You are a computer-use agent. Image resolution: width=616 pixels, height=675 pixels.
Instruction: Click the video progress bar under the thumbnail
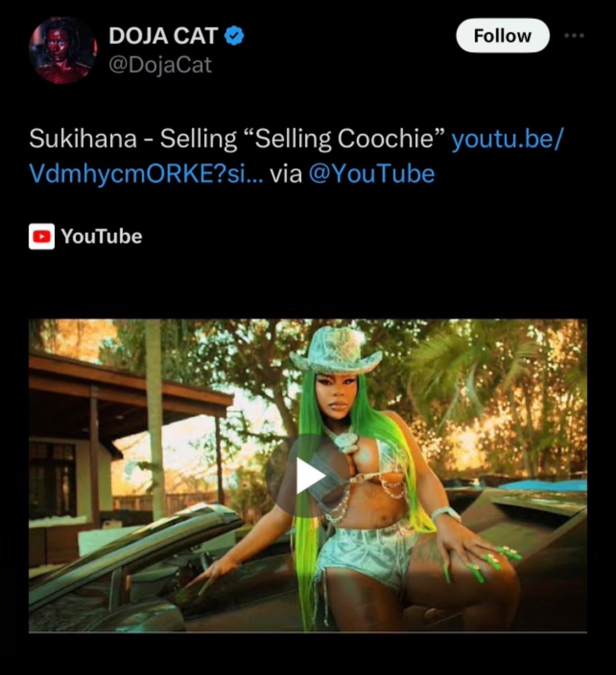[x=308, y=632]
